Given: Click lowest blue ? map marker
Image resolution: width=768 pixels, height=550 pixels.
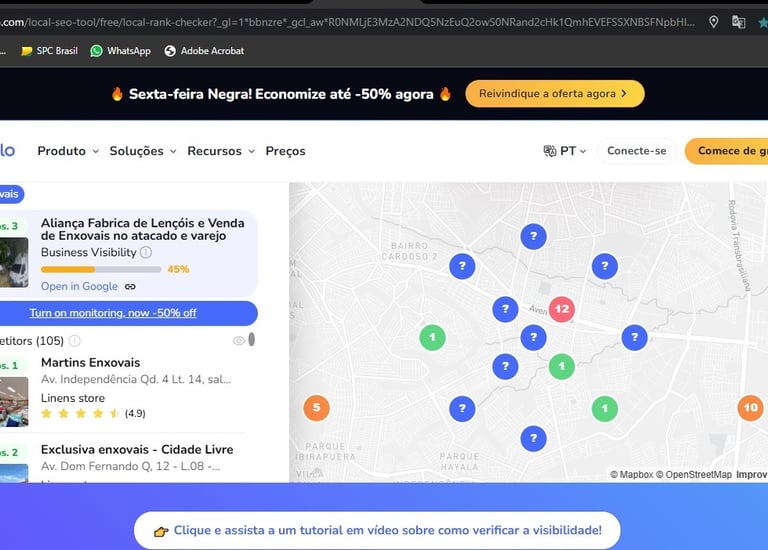Looking at the screenshot, I should 533,438.
